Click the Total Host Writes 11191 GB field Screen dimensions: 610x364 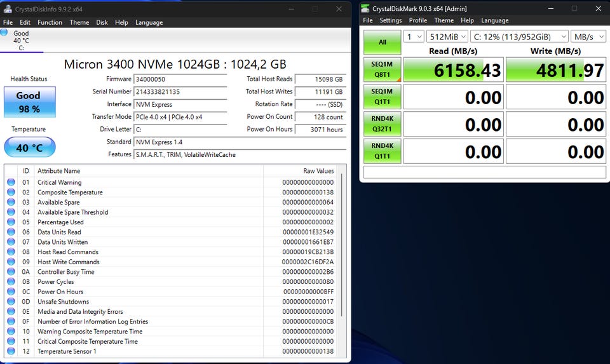pyautogui.click(x=320, y=91)
